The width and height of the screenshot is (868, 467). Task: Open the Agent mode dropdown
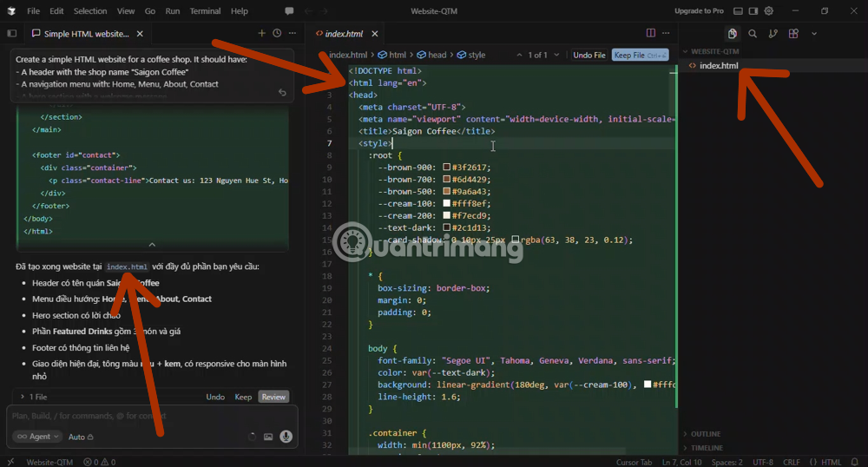pos(36,437)
